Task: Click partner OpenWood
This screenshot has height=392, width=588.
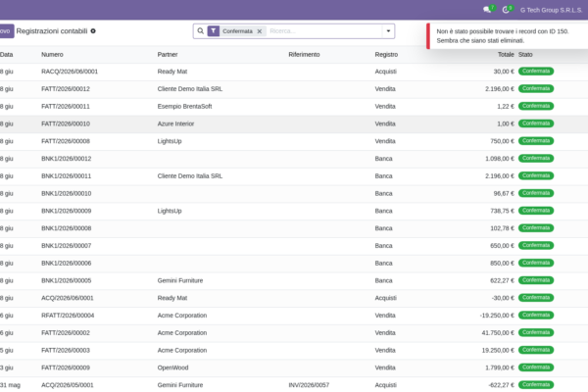Action: coord(172,368)
